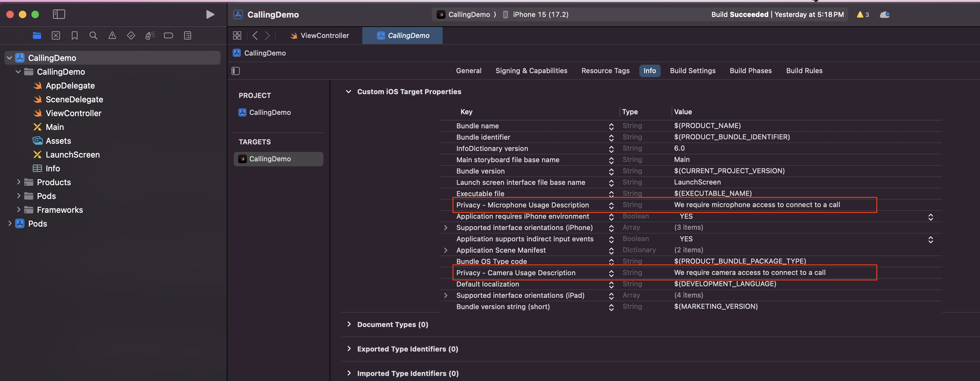The height and width of the screenshot is (381, 980).
Task: Expand the Application Scene Manifest row
Action: coord(445,250)
